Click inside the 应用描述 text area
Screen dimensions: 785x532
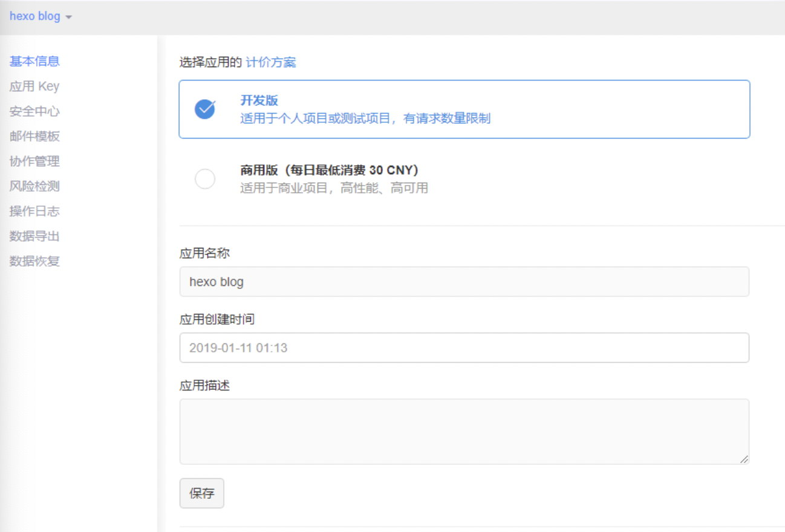(464, 432)
